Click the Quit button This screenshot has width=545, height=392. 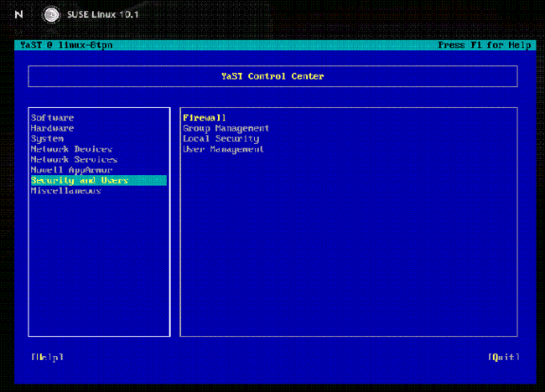pyautogui.click(x=504, y=357)
